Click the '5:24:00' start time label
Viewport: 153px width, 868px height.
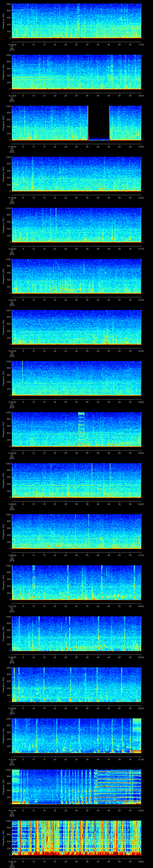point(12,453)
